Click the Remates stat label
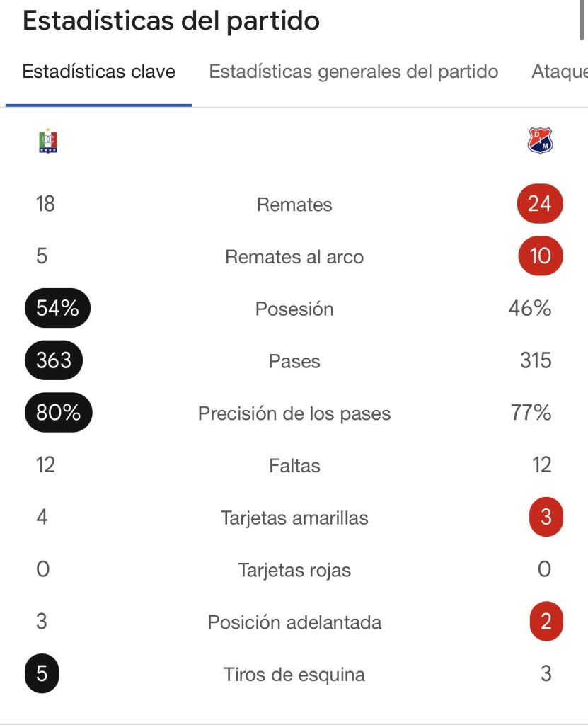Screen dimensions: 588x725 point(294,205)
